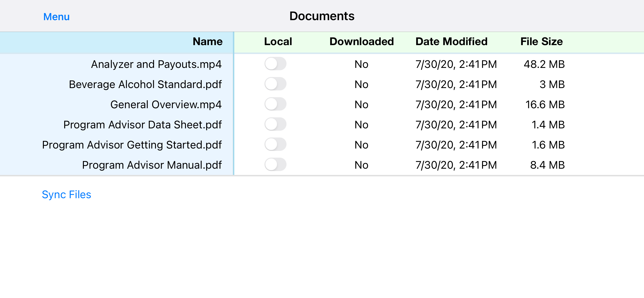
Task: Click the 3 MB file size value
Action: [552, 85]
